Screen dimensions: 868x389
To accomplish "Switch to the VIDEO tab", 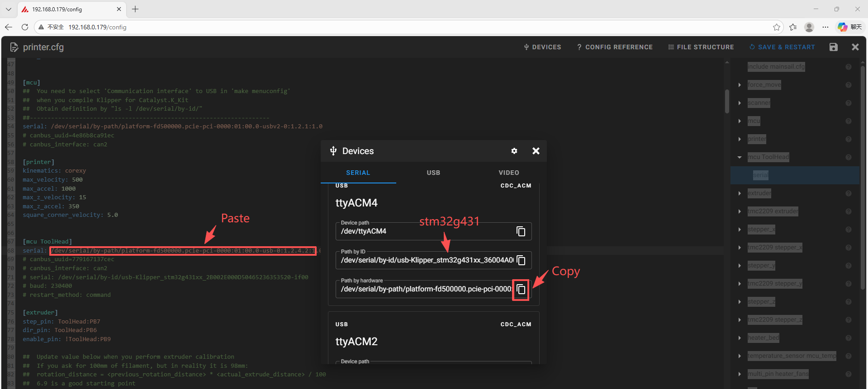I will pyautogui.click(x=508, y=173).
